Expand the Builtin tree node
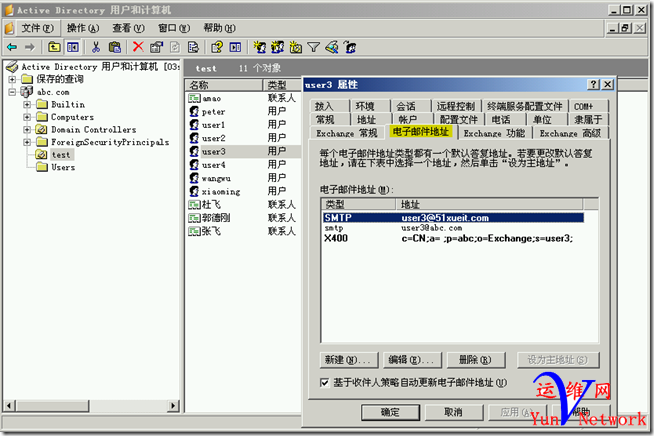The image size is (654, 436). [27, 104]
